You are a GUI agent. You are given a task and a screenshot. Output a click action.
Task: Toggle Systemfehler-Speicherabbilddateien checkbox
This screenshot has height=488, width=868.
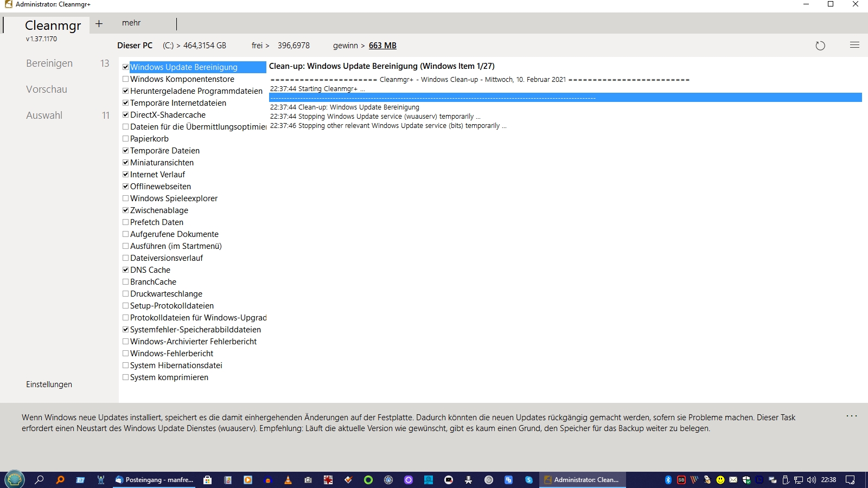[x=125, y=330]
